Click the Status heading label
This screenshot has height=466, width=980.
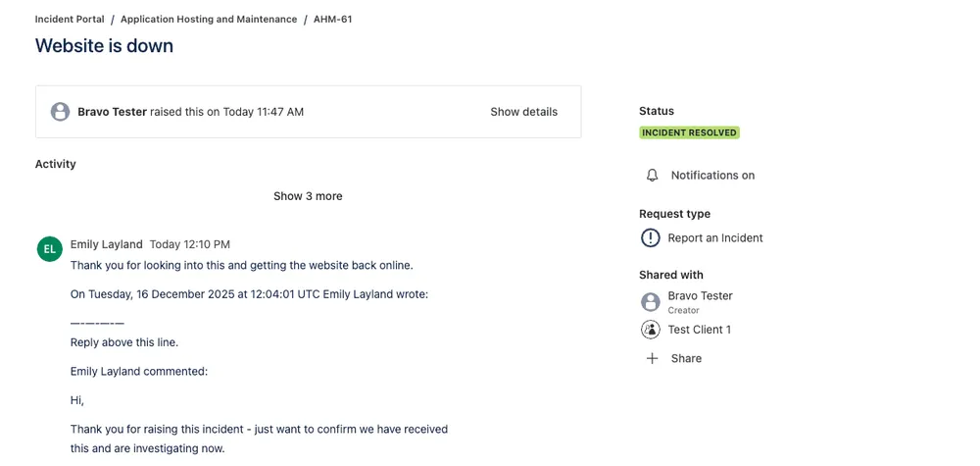[657, 111]
